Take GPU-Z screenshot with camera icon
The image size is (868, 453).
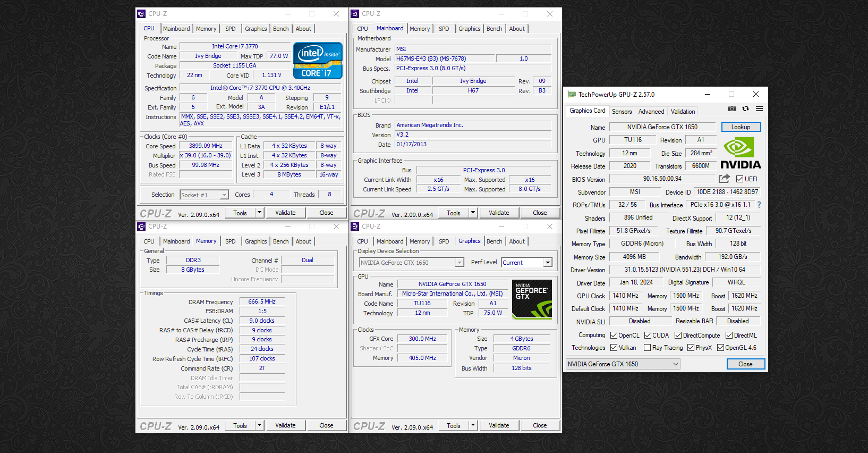click(x=731, y=108)
